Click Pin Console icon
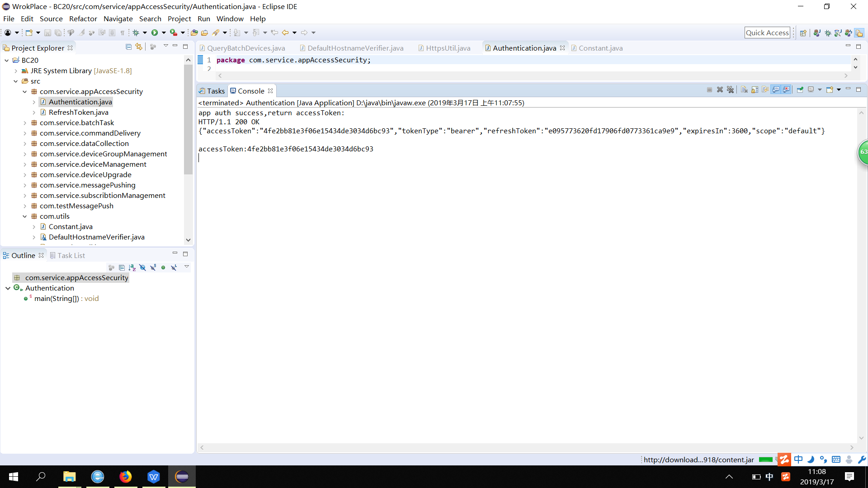This screenshot has width=868, height=488. [x=800, y=90]
